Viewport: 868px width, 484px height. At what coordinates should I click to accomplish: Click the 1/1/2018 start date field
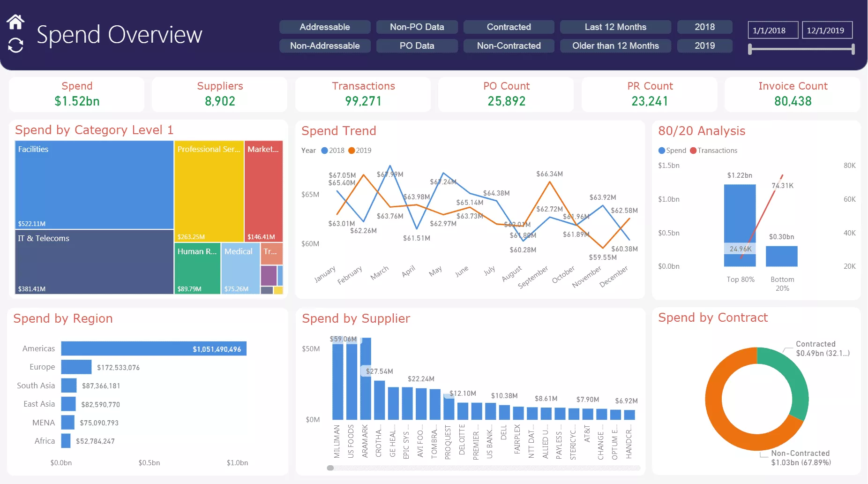point(772,30)
